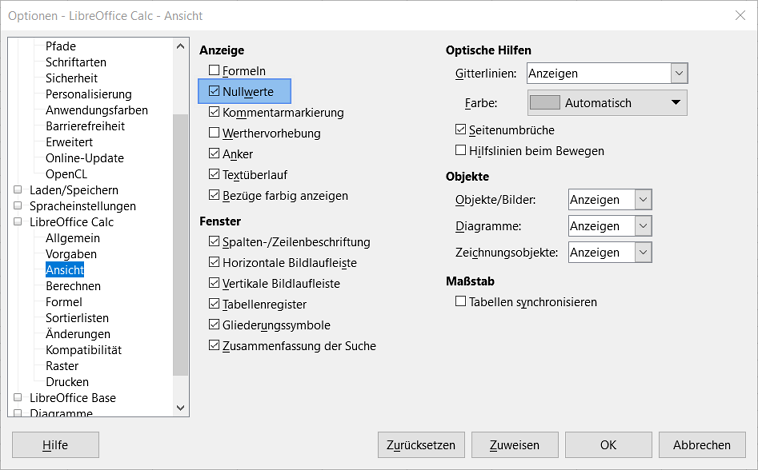Screen dimensions: 758x470
Task: Select Anwendungsfarben entry
Action: pyautogui.click(x=97, y=110)
